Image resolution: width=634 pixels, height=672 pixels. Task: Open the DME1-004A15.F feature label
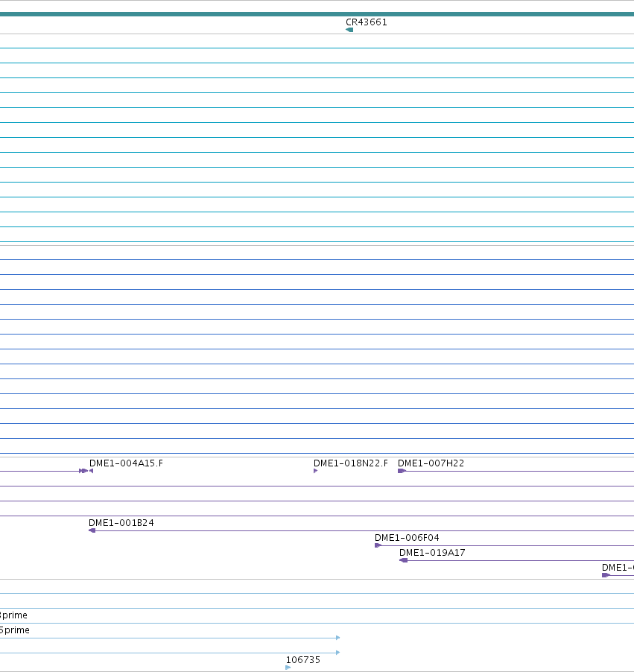(126, 463)
